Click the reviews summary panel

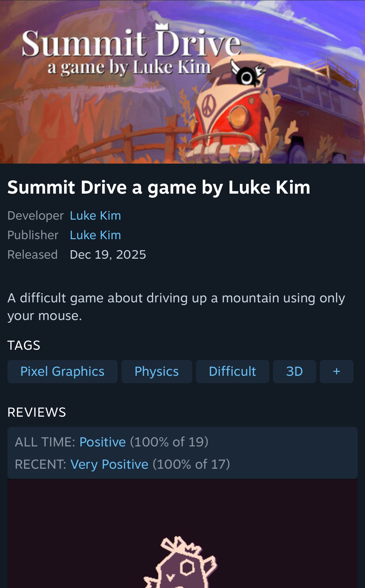tap(182, 453)
